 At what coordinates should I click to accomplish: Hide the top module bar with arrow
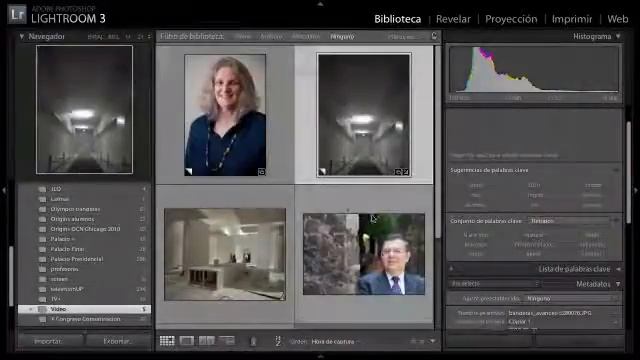point(320,4)
